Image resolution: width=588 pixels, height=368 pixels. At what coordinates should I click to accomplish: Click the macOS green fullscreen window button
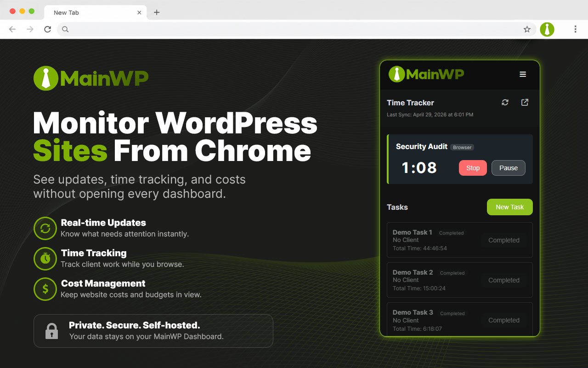[32, 11]
